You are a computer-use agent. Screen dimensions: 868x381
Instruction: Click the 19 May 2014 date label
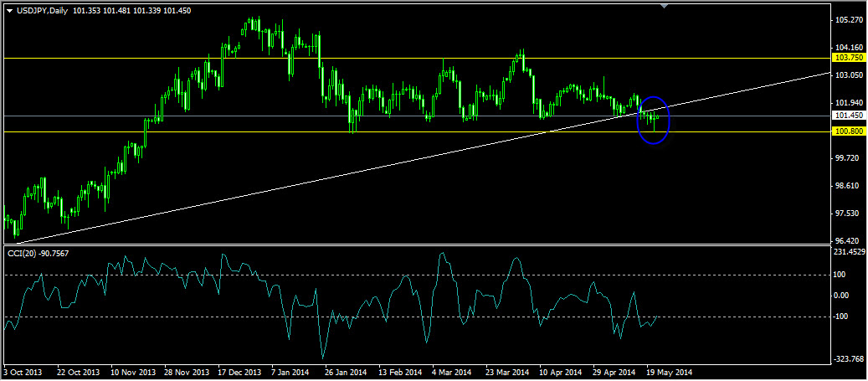pos(670,372)
